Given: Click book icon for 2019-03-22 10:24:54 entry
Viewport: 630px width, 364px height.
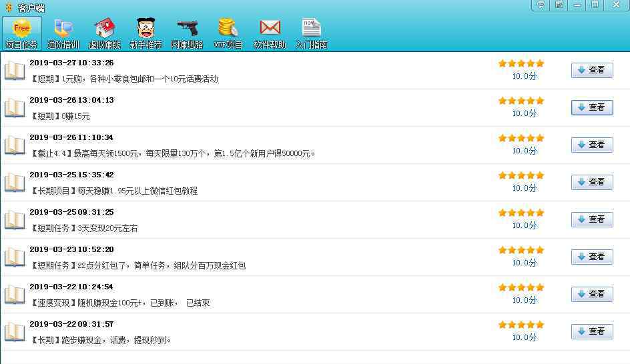Looking at the screenshot, I should click(15, 295).
